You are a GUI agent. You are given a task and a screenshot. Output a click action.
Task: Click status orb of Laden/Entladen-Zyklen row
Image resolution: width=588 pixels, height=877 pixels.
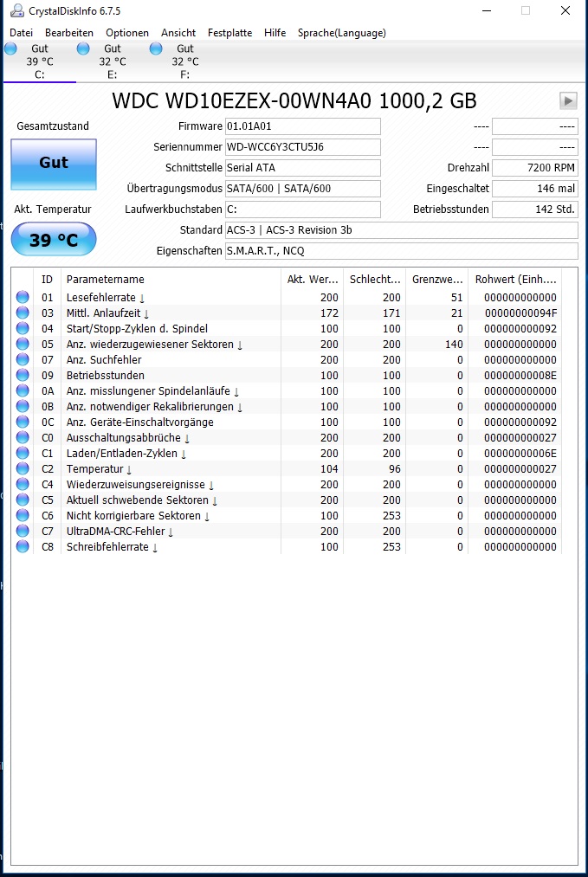coord(23,453)
